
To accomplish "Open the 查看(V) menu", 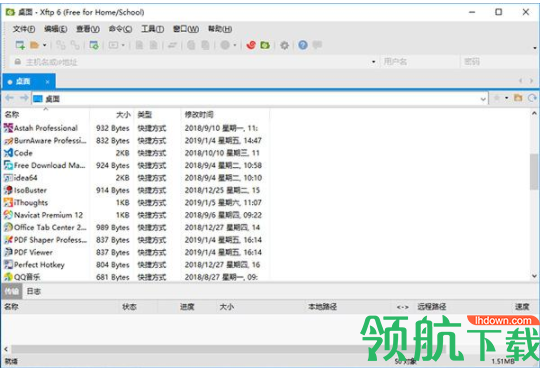I will (88, 29).
